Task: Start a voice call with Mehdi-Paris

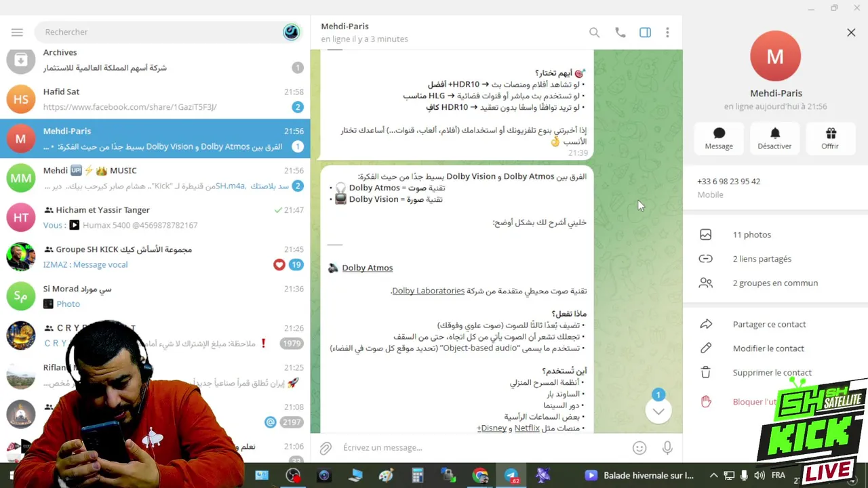Action: pos(620,33)
